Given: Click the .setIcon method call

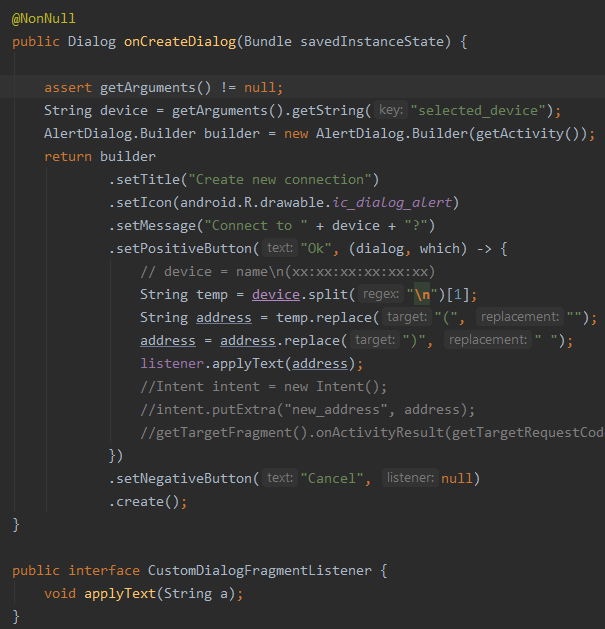Looking at the screenshot, I should pos(140,202).
